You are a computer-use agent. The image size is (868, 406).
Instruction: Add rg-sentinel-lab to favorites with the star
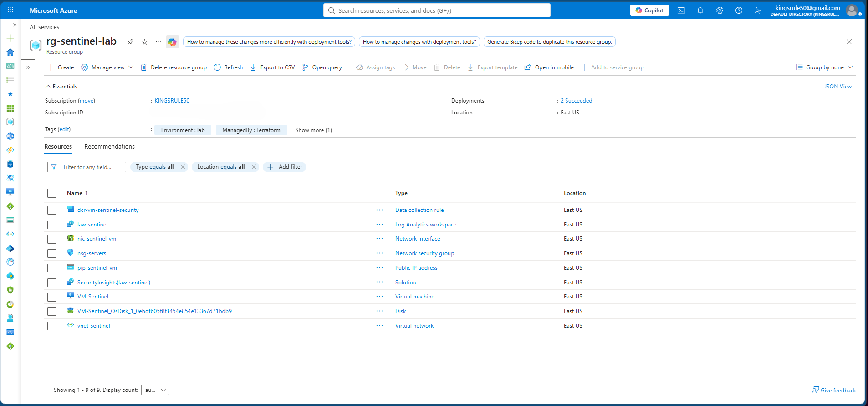tap(145, 42)
